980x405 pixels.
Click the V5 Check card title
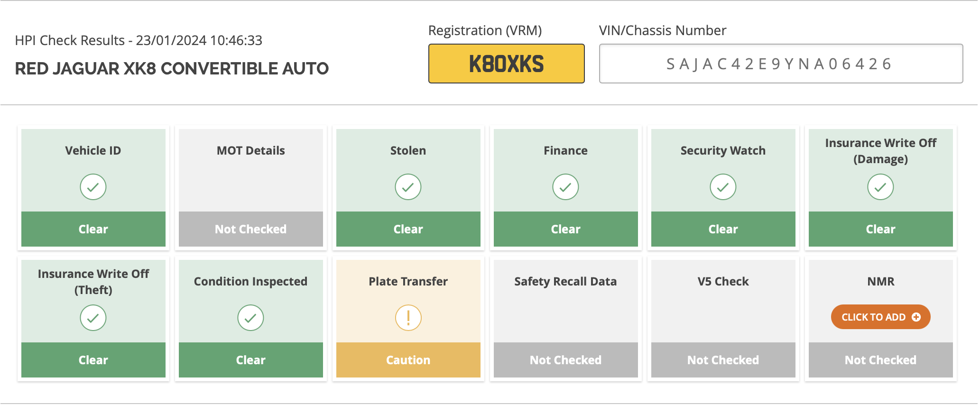tap(723, 281)
